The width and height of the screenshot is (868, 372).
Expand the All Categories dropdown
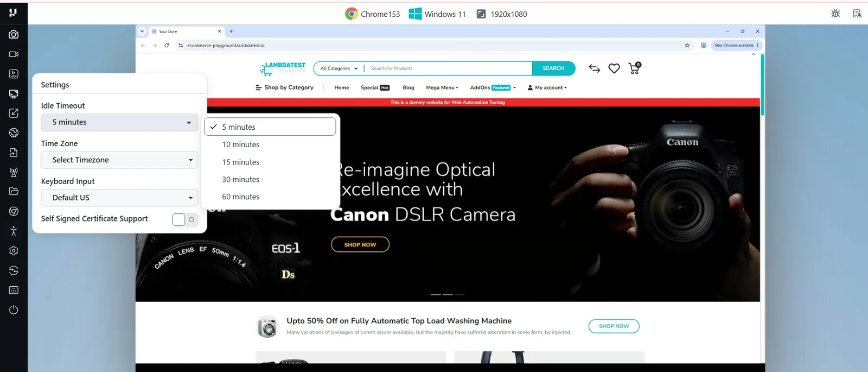339,68
